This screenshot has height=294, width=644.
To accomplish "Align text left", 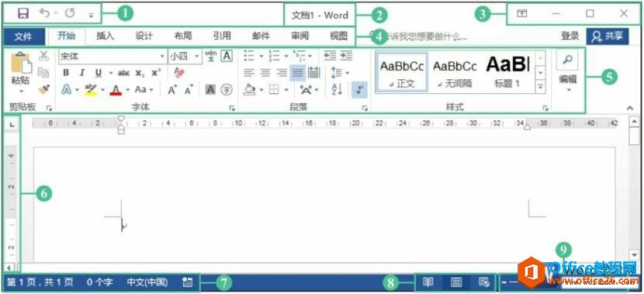I will click(x=249, y=73).
